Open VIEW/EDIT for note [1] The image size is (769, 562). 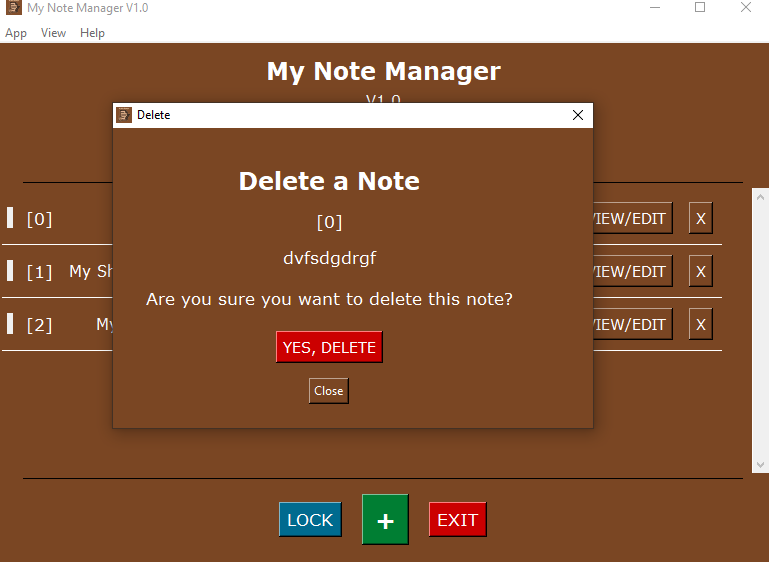pos(633,271)
